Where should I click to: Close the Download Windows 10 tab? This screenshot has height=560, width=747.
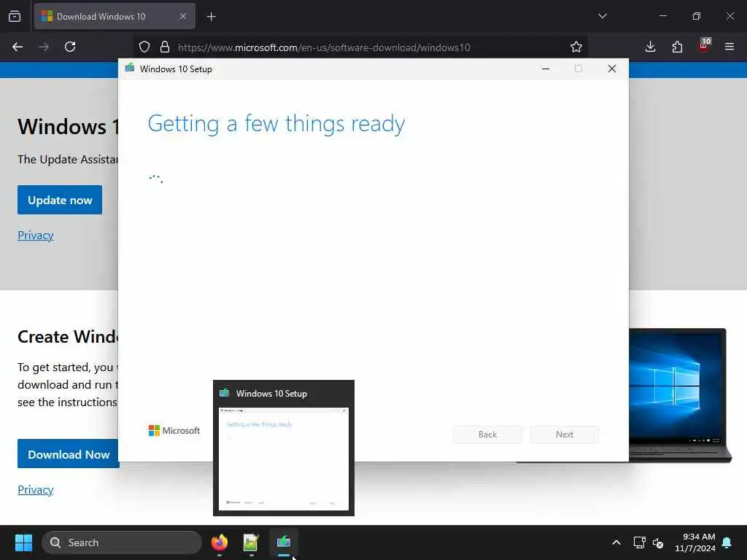[183, 16]
